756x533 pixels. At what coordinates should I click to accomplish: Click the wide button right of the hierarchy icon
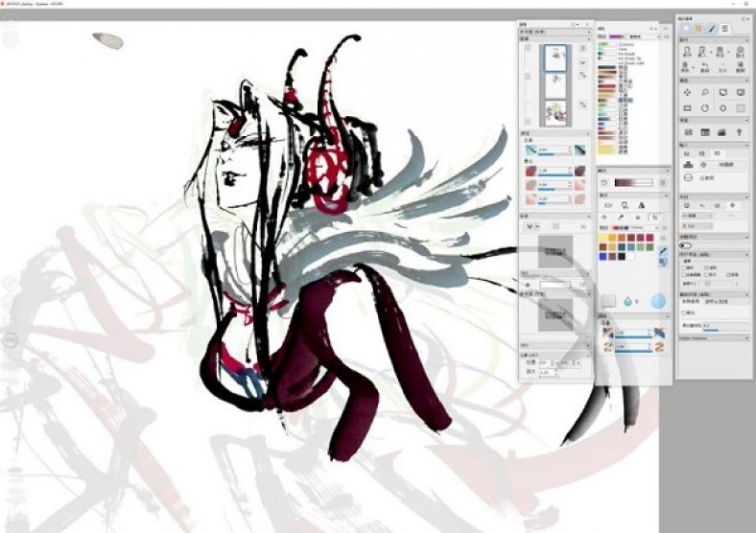[725, 165]
